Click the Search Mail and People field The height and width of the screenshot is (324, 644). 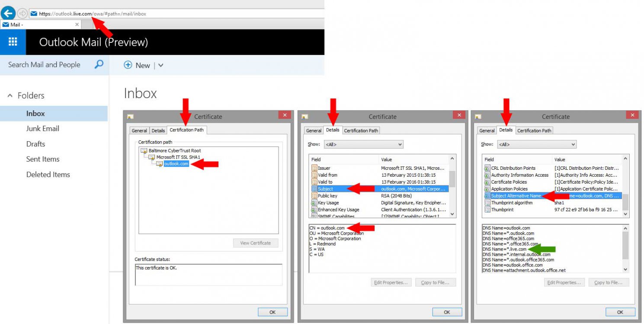(x=44, y=65)
